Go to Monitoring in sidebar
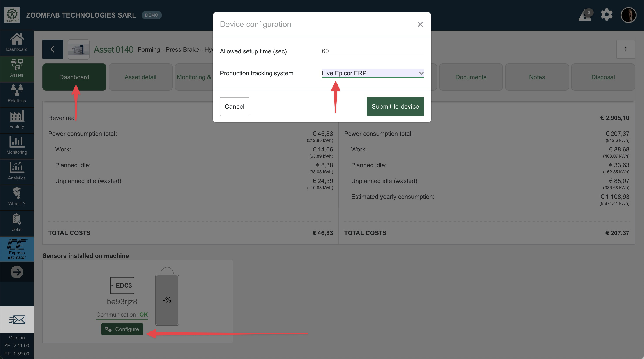644x359 pixels. [17, 145]
